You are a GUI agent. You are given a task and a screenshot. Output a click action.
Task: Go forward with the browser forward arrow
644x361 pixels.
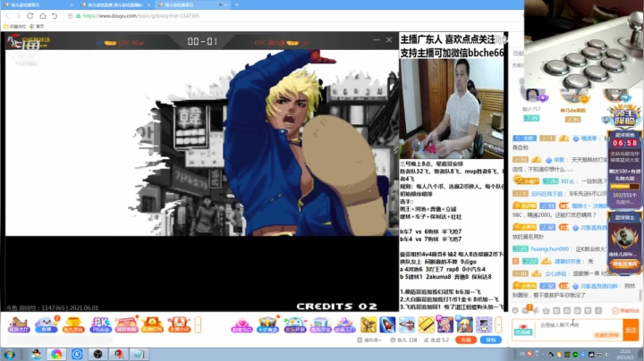[x=18, y=15]
